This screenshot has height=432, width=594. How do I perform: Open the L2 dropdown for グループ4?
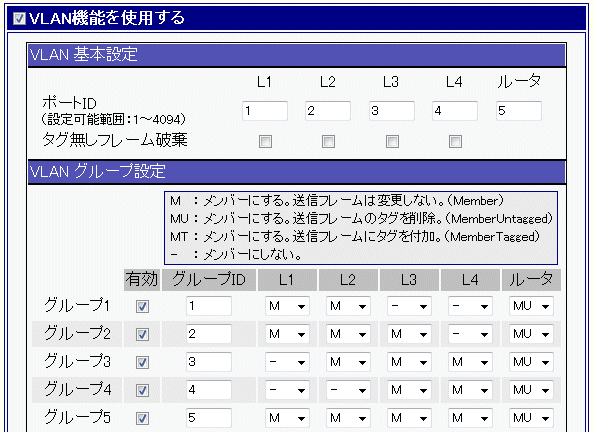pyautogui.click(x=348, y=390)
